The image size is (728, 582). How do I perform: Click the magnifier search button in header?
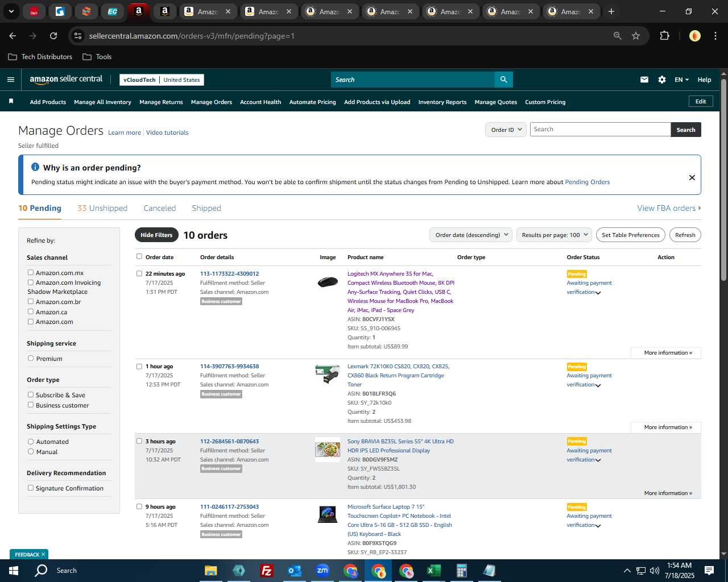pyautogui.click(x=503, y=80)
